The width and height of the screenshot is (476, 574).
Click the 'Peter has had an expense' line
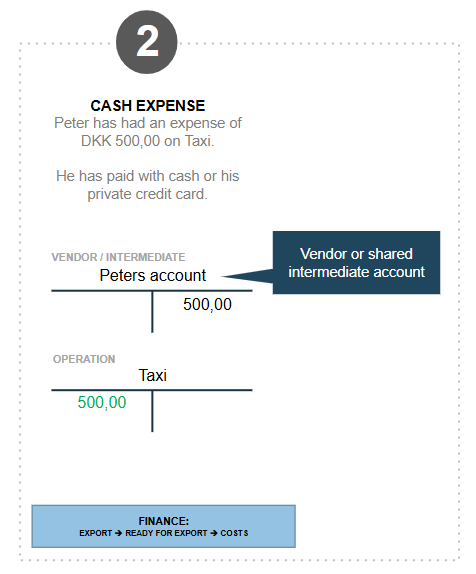(x=148, y=123)
